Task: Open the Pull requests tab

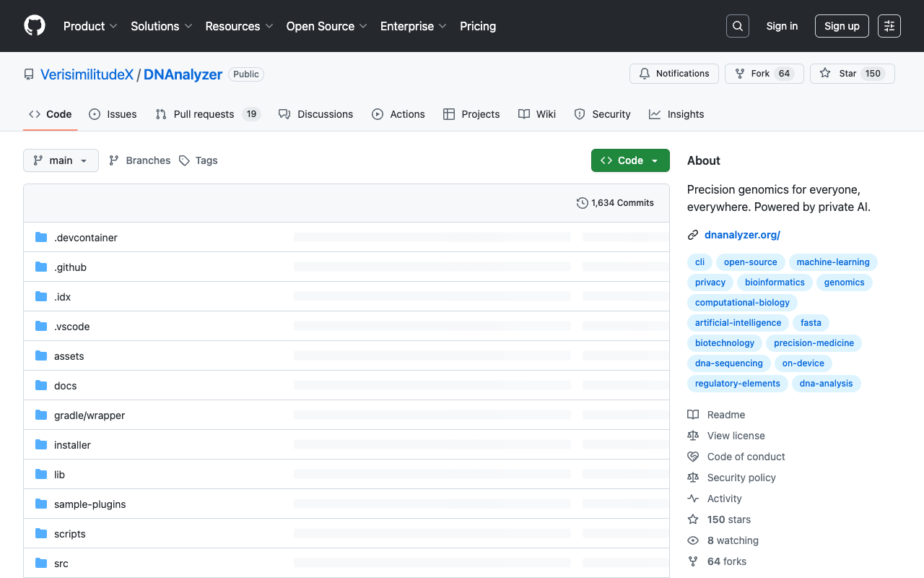Action: tap(208, 114)
